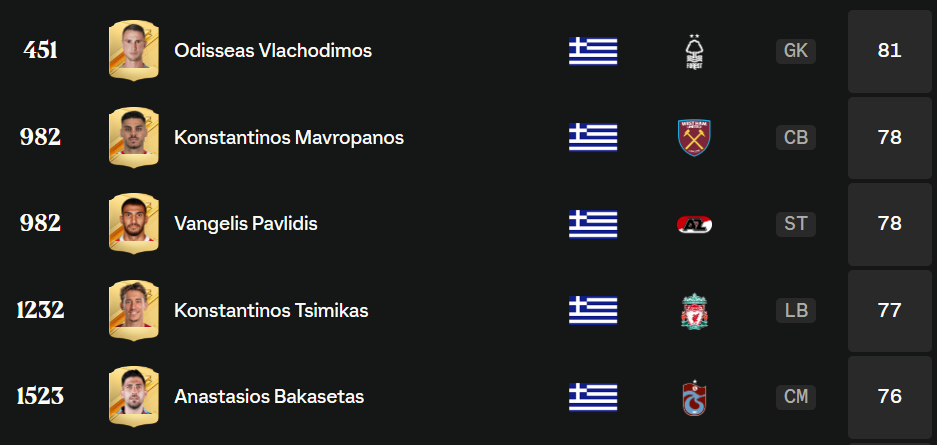Click rank number 1523

click(40, 397)
